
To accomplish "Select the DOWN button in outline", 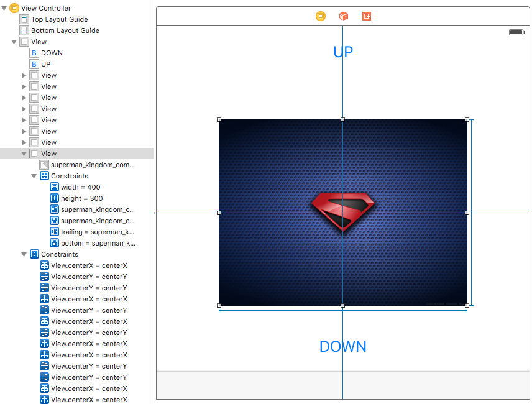I will [52, 53].
